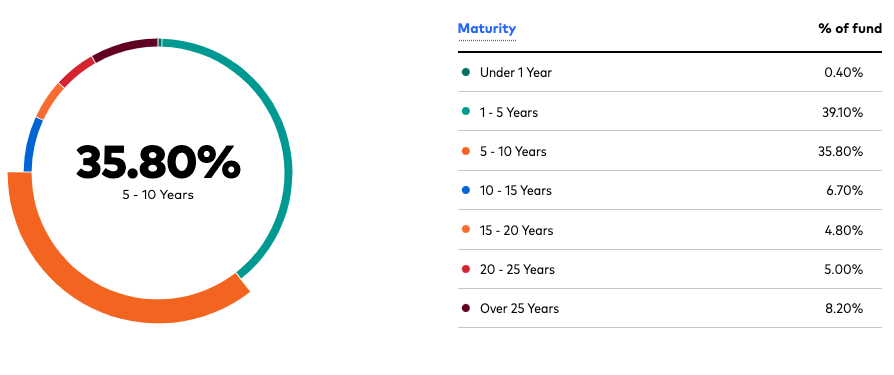Select the 5 - 10 Years orange dot

pyautogui.click(x=466, y=151)
